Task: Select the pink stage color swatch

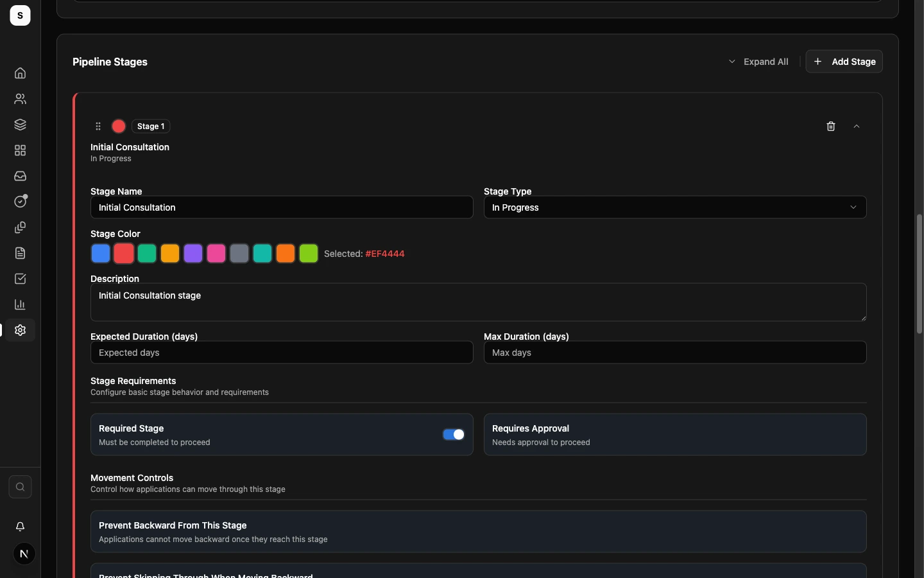Action: click(216, 254)
